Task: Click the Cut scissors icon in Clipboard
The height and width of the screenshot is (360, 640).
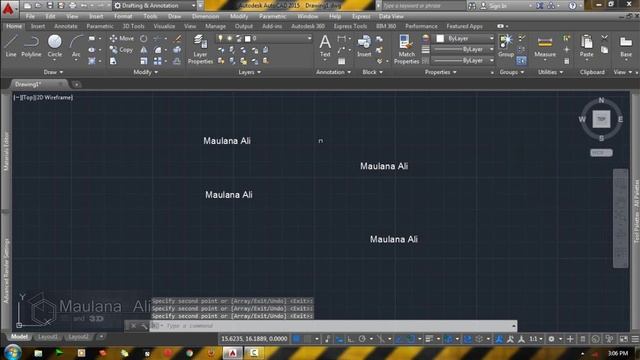Action: point(604,38)
